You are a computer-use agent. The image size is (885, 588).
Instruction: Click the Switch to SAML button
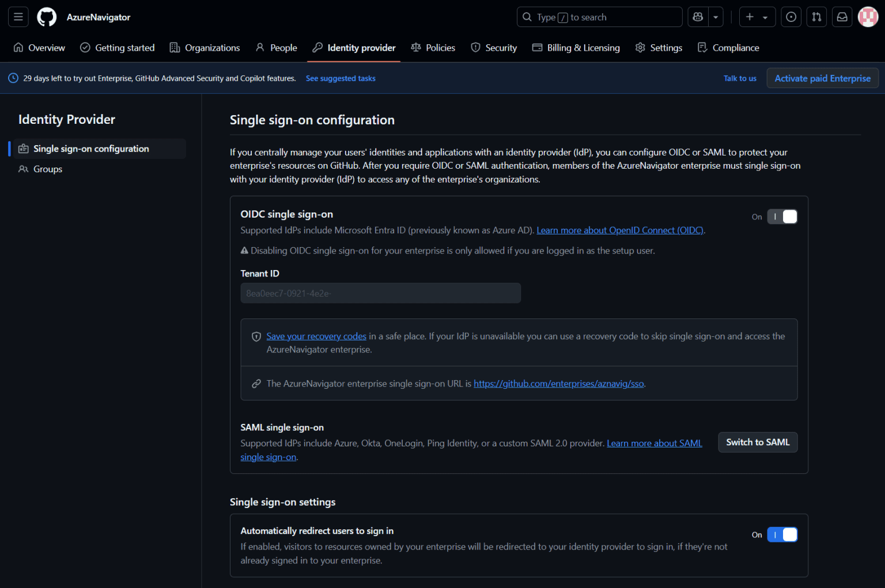click(758, 442)
